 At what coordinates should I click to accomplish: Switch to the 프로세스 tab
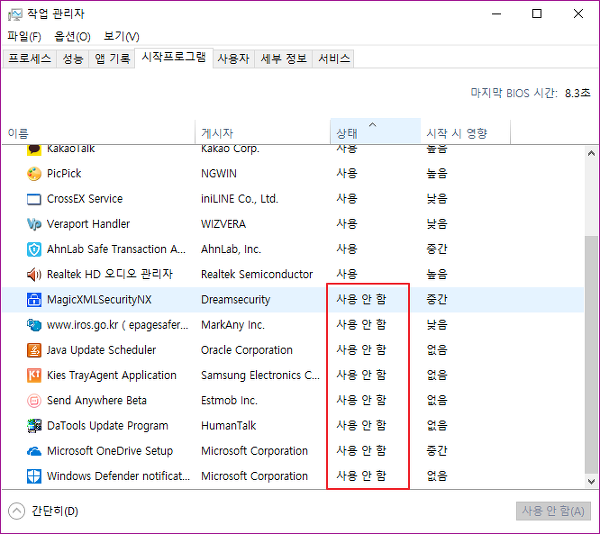click(29, 59)
